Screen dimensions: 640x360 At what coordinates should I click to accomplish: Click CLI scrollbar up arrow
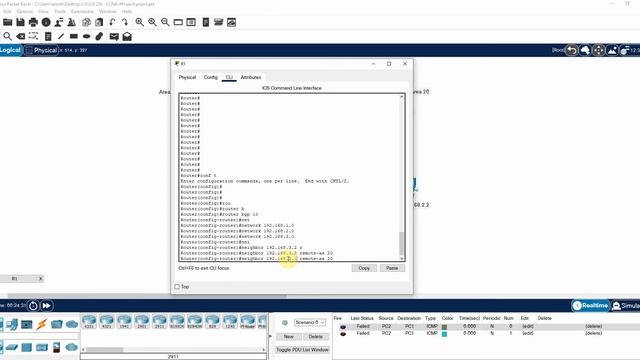(x=402, y=97)
